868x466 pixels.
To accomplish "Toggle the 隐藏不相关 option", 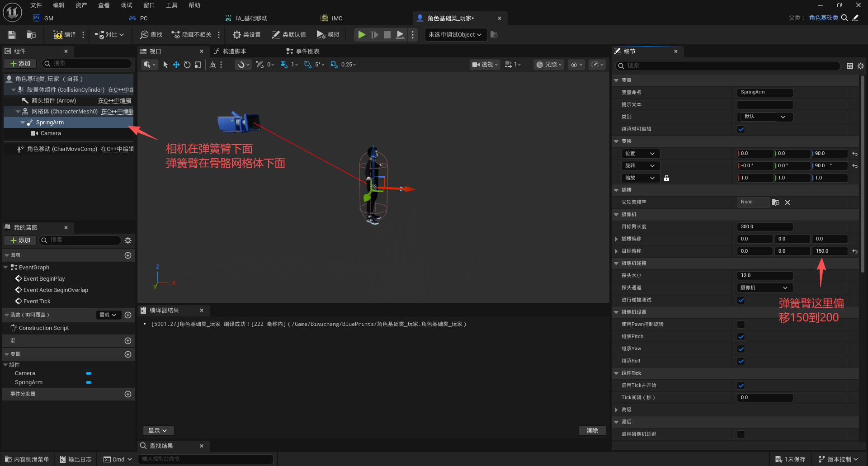I will (191, 35).
